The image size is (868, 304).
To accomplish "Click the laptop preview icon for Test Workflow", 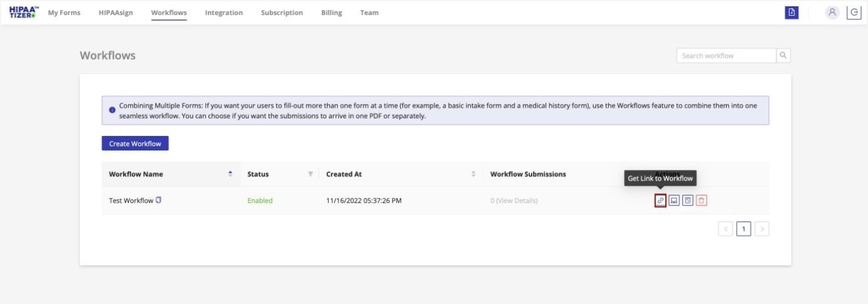I will click(674, 201).
